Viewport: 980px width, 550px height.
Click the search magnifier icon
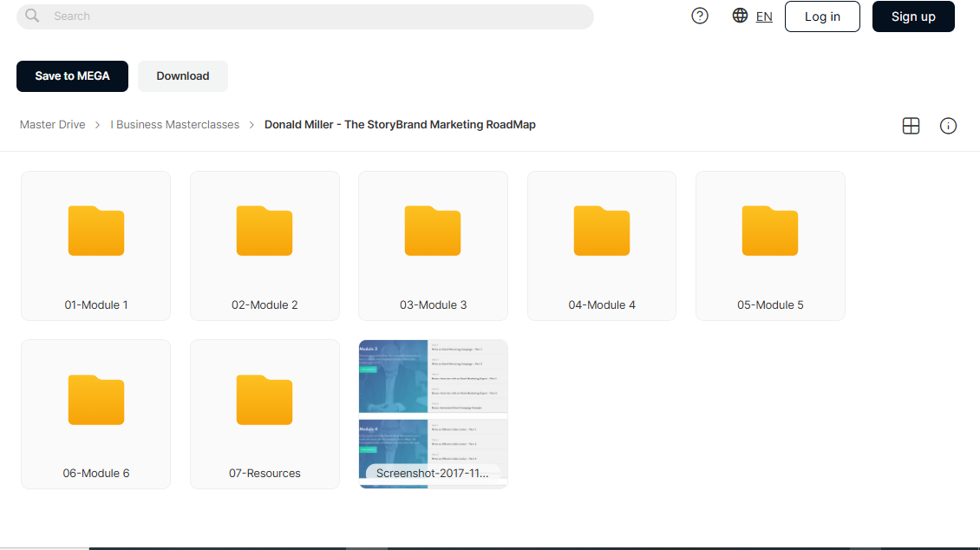point(32,16)
